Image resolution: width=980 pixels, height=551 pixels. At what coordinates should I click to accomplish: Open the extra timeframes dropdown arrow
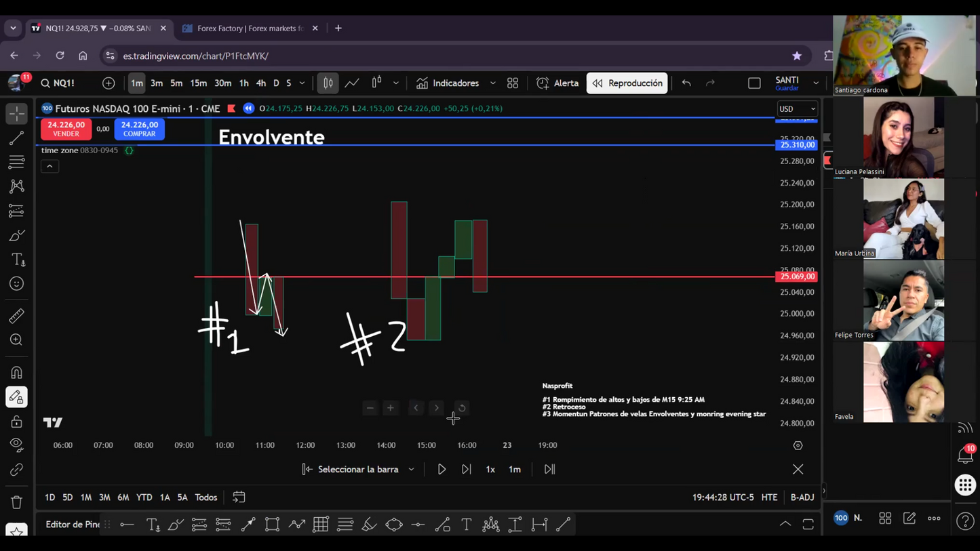point(302,83)
